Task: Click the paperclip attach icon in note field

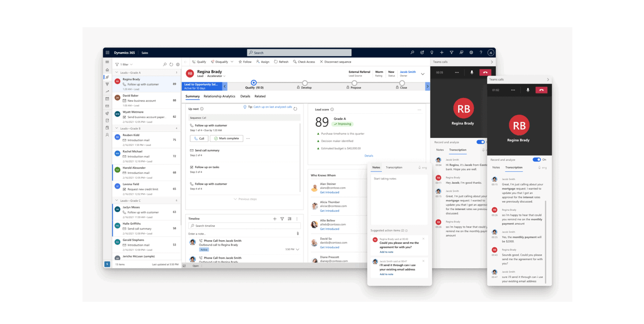Action: (298, 234)
